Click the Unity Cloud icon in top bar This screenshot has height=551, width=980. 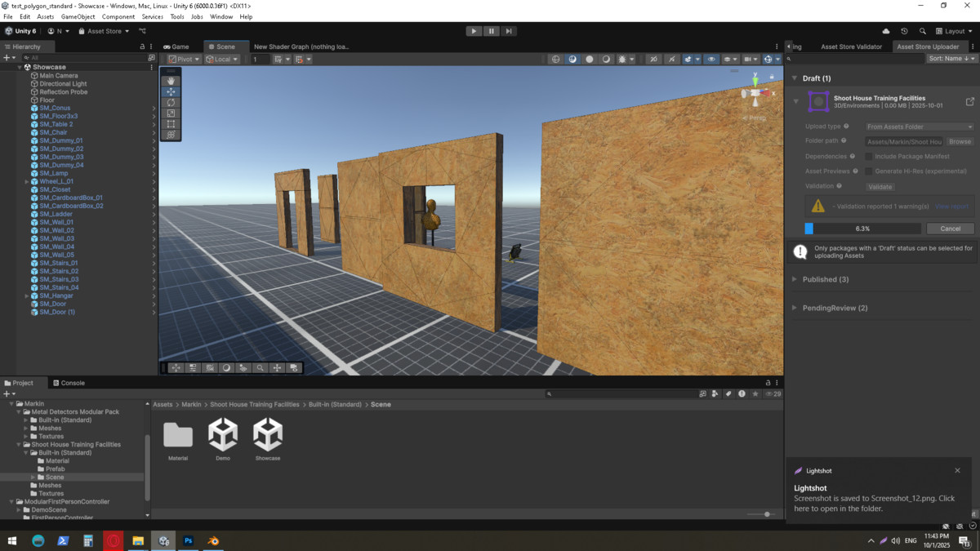(x=886, y=31)
